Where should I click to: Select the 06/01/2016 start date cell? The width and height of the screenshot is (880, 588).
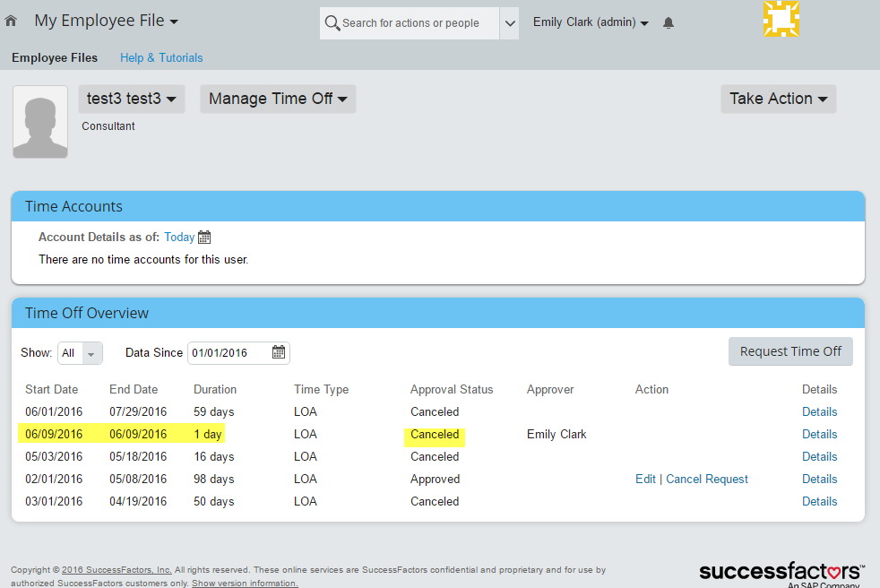click(54, 411)
